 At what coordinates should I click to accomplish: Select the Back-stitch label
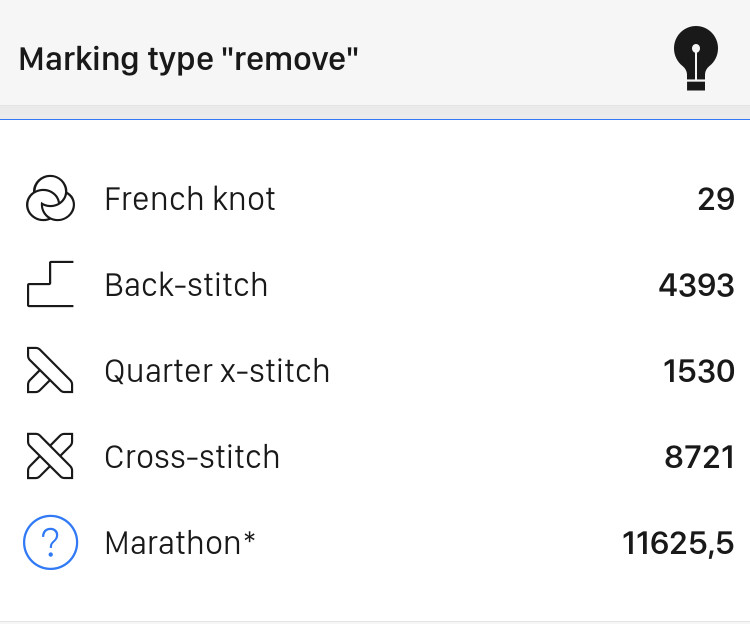coord(186,285)
